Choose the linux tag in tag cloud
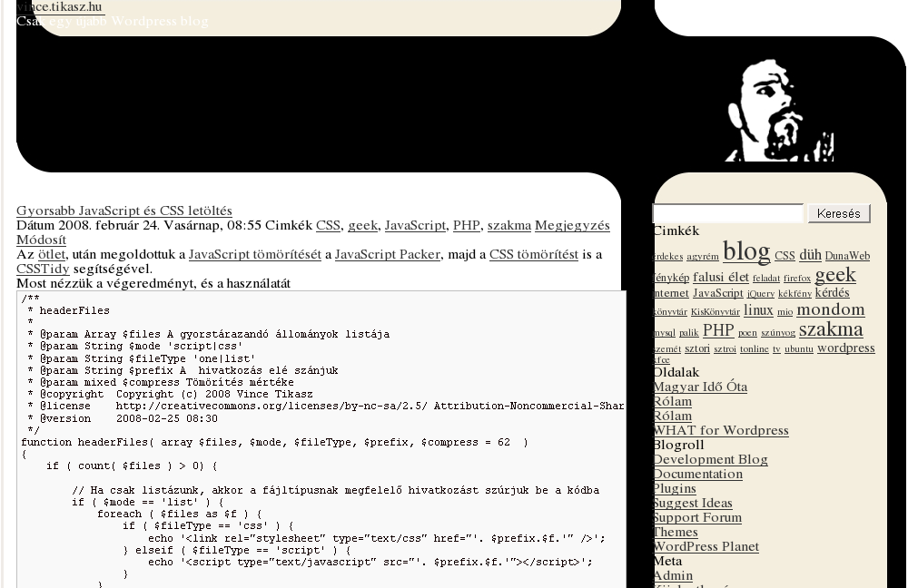Screen dimensions: 918x588 pyautogui.click(x=758, y=310)
